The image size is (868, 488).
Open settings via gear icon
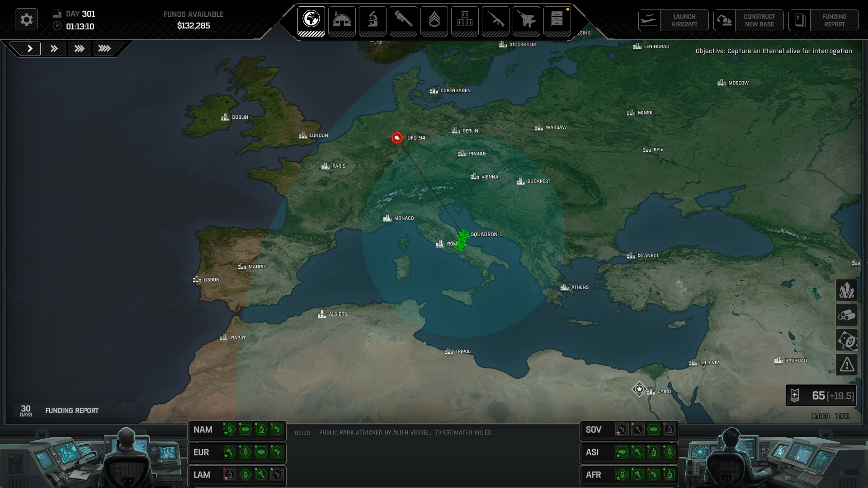click(x=26, y=19)
